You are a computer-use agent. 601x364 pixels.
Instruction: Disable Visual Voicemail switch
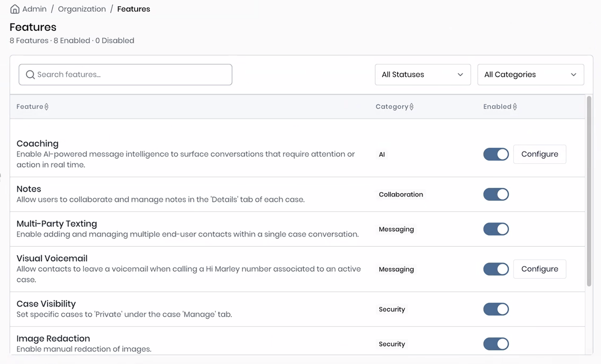(x=496, y=269)
